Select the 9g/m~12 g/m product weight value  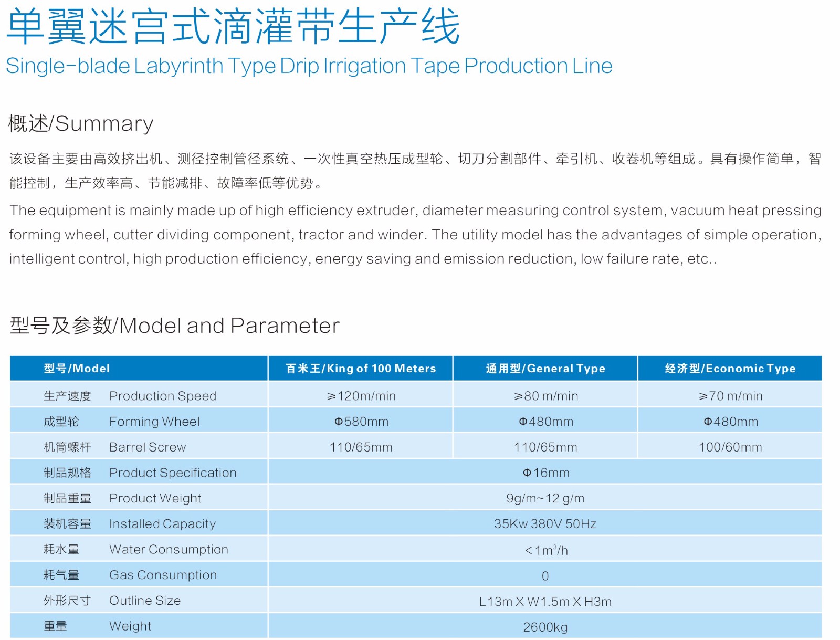545,498
